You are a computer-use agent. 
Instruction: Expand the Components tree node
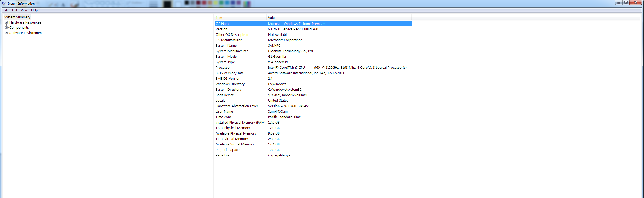point(7,28)
